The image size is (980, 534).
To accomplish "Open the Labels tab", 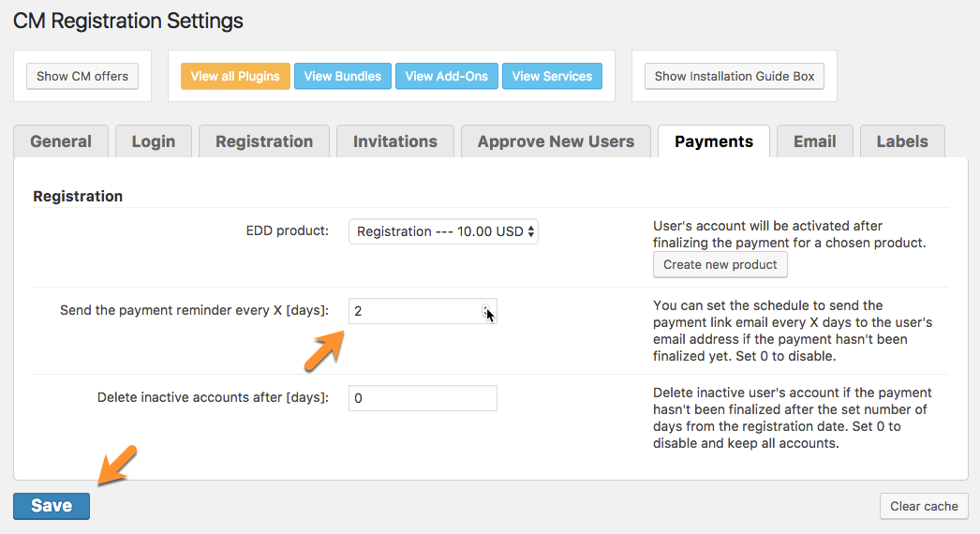I will (902, 141).
